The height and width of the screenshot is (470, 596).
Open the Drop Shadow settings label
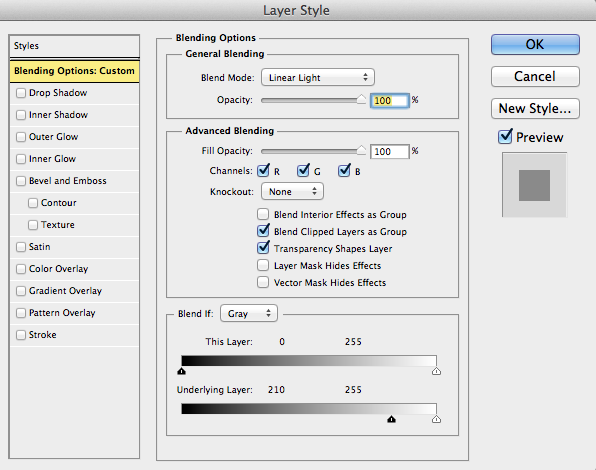tap(58, 93)
